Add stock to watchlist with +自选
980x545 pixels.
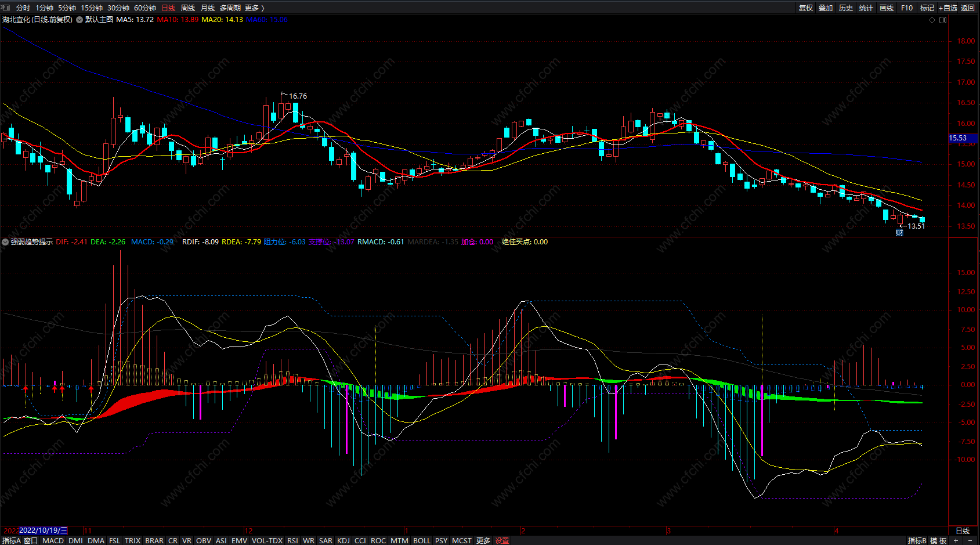[948, 8]
